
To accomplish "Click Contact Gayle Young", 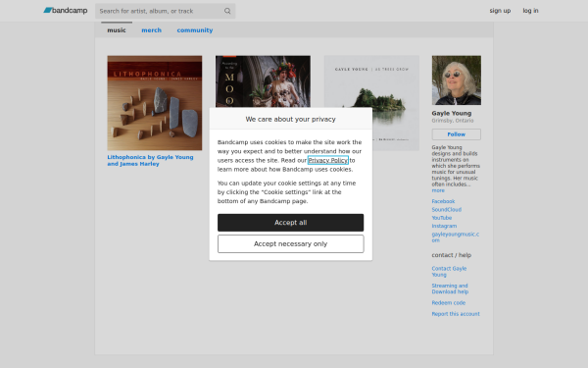I will click(x=449, y=272).
